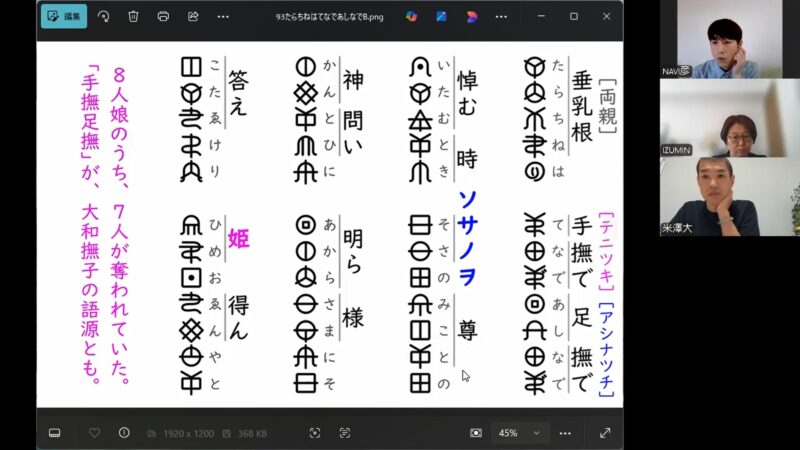Share the image using the share icon

click(x=193, y=16)
